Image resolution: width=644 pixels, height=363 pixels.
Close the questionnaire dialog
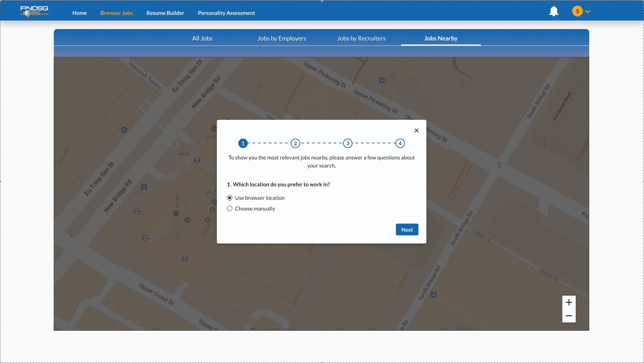(x=416, y=130)
